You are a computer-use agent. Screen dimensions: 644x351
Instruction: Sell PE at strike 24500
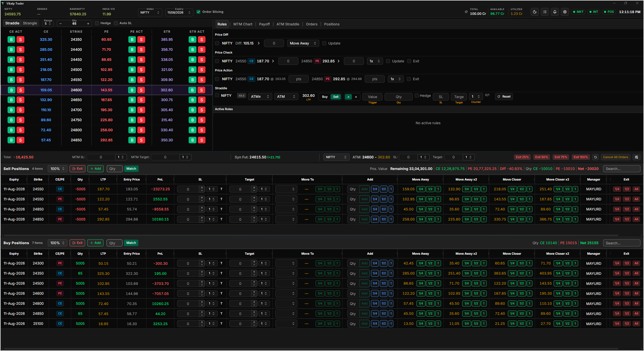(141, 70)
